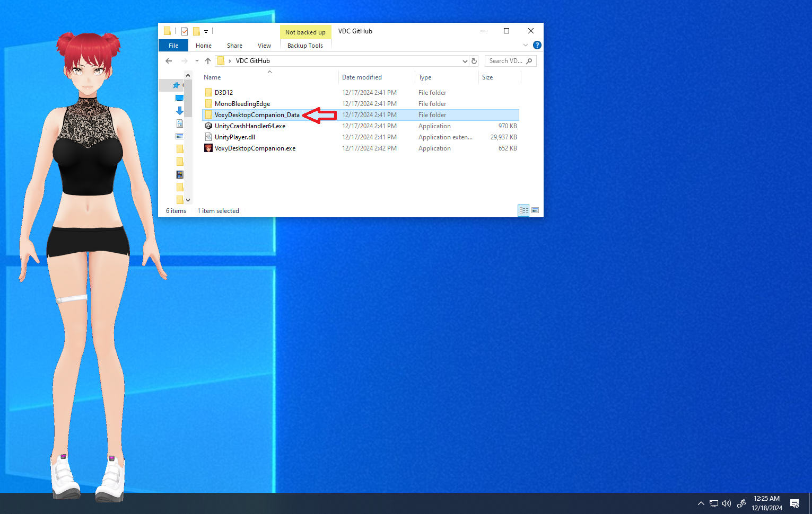Open Customize Quick Access Toolbar dropdown arrow

tap(206, 32)
